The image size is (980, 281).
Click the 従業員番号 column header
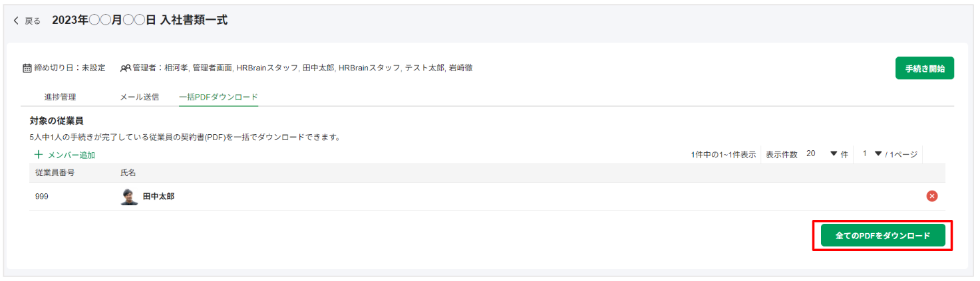[x=55, y=173]
